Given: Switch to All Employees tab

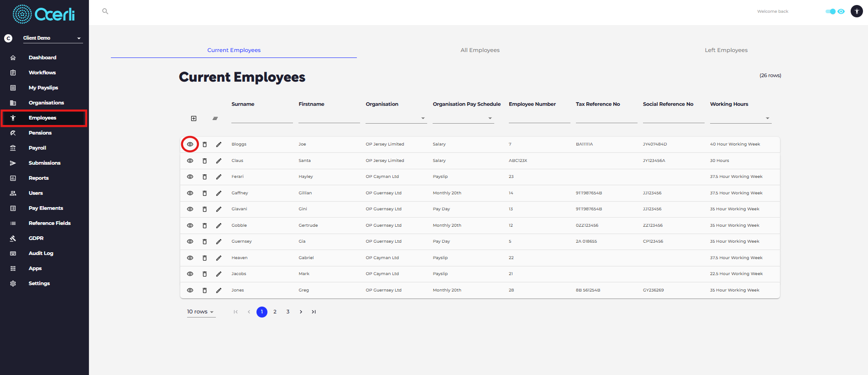Looking at the screenshot, I should 480,50.
